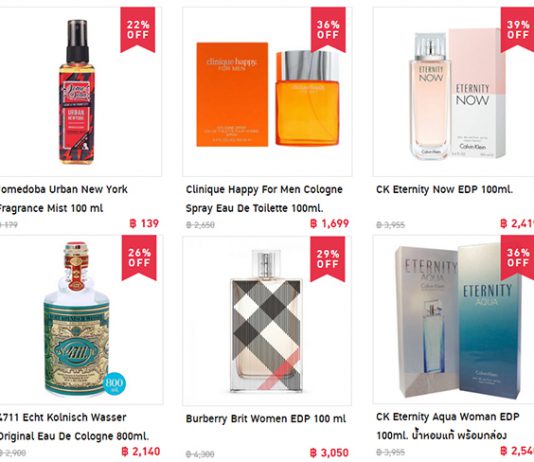
Task: Open Burberry Brit Women EDP 100 ml link
Action: click(x=266, y=419)
